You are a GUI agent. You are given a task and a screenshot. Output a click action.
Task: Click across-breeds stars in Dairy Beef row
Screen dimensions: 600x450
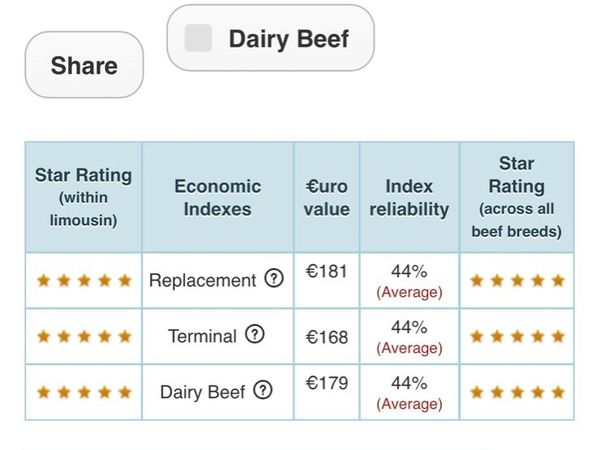pos(517,392)
